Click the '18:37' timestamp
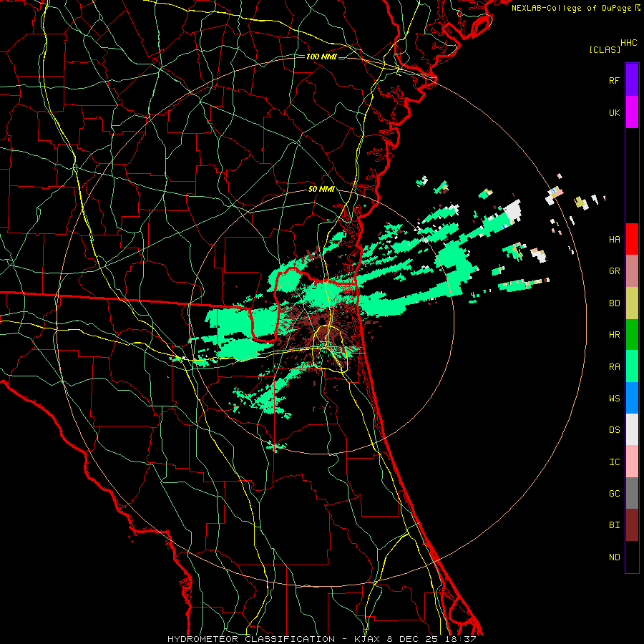 click(x=459, y=639)
